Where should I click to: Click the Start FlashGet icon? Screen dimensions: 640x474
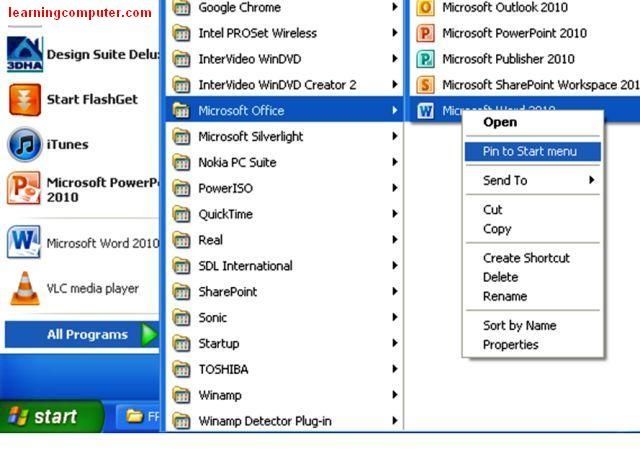pos(24,100)
